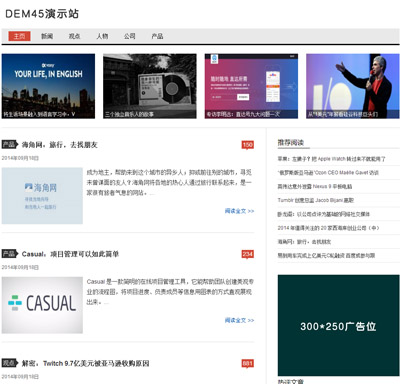The width and height of the screenshot is (400, 384).
Task: Go to the 新闻 nav item
Action: pyautogui.click(x=47, y=36)
